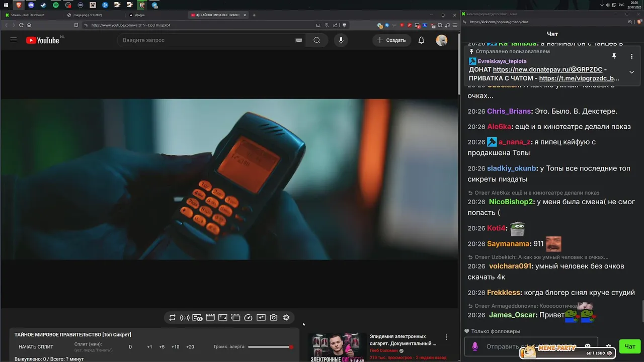644x362 pixels.
Task: Open YouTube notifications bell
Action: (422, 40)
